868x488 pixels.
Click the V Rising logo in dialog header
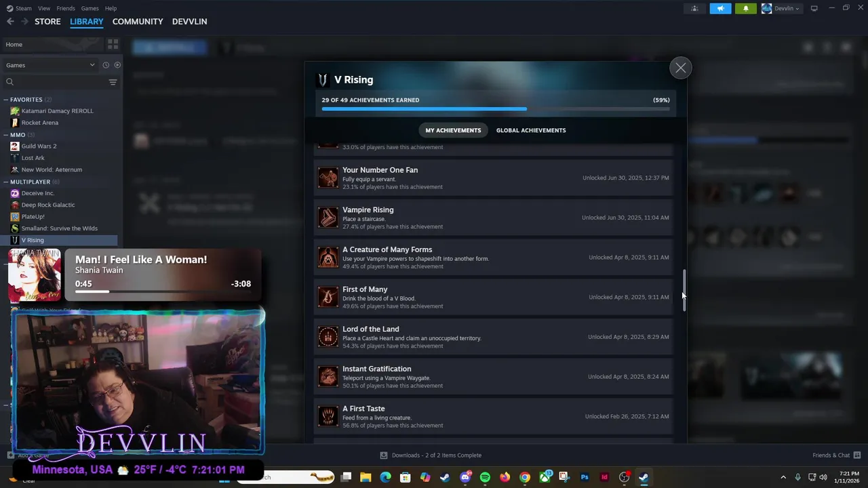click(x=323, y=80)
